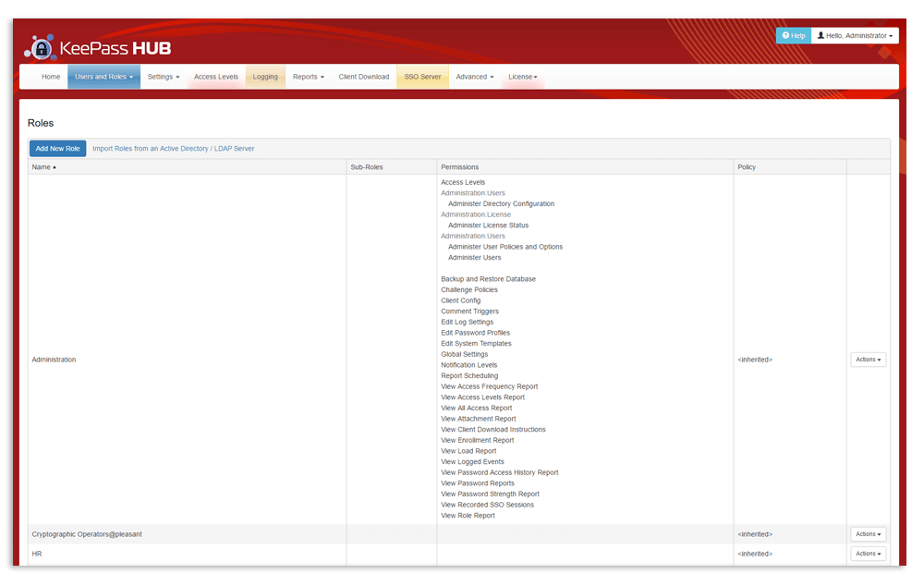Click the Global Settings permission
This screenshot has height=586, width=924.
[465, 354]
